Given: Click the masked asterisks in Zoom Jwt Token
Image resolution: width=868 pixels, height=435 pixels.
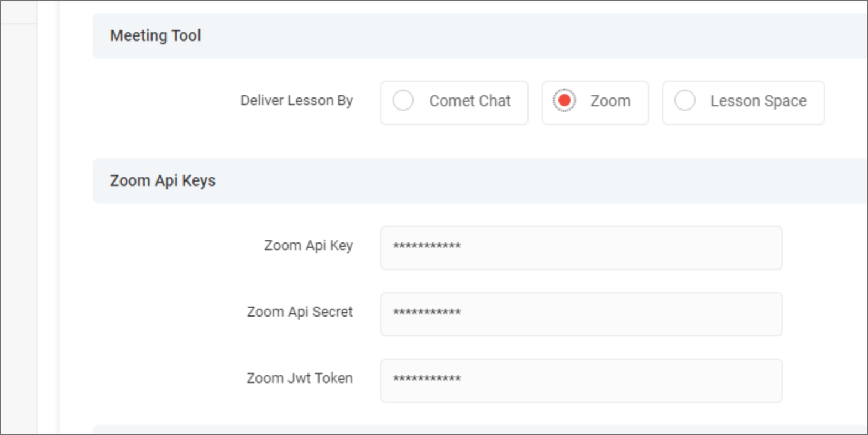Looking at the screenshot, I should [x=426, y=379].
